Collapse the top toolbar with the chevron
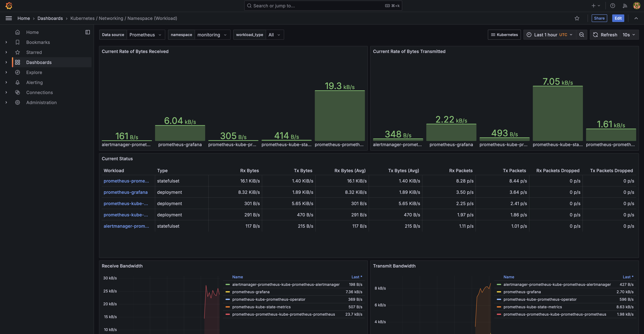This screenshot has height=334, width=644. click(x=636, y=18)
